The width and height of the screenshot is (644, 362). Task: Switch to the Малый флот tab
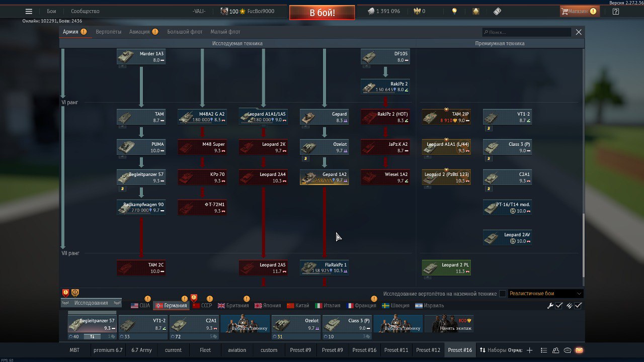click(x=225, y=32)
